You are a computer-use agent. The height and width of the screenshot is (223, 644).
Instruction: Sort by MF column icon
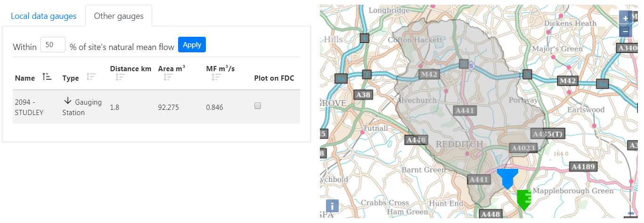[x=216, y=77]
